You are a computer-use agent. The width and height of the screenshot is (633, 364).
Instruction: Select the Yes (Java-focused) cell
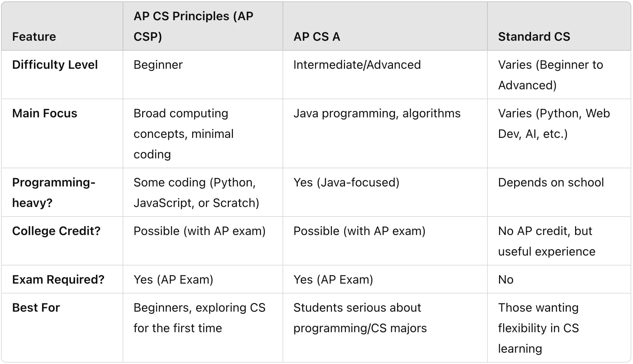346,182
